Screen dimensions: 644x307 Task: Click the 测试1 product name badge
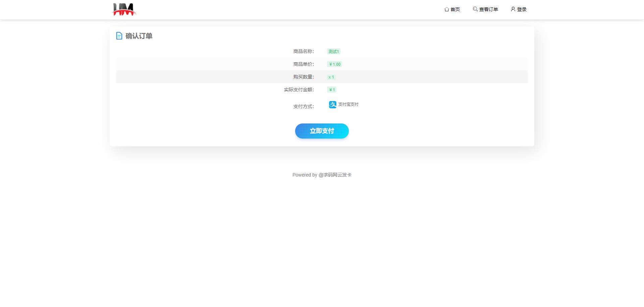tap(333, 51)
